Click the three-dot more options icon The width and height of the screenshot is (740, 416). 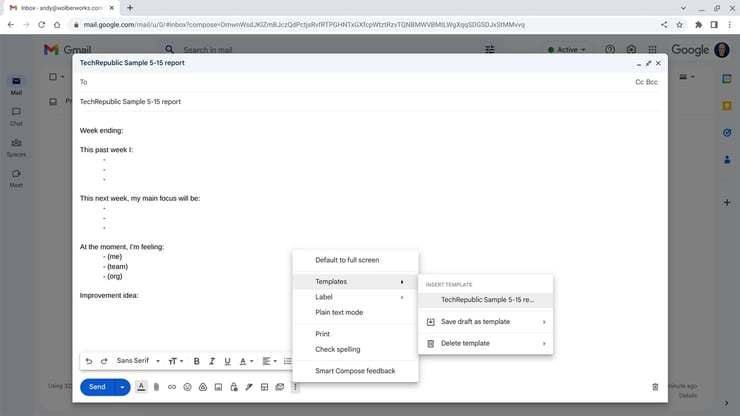(x=295, y=387)
